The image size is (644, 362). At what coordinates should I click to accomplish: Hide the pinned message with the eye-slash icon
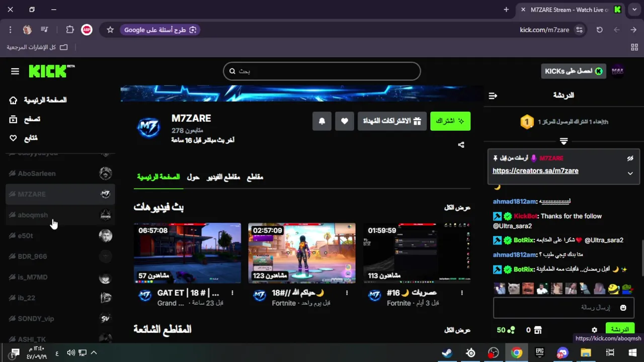630,158
